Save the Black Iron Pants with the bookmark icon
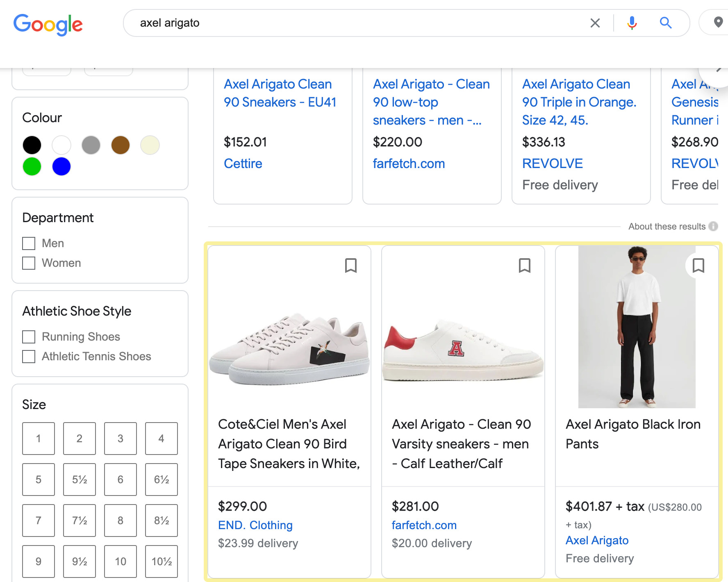This screenshot has width=728, height=582. 698,266
